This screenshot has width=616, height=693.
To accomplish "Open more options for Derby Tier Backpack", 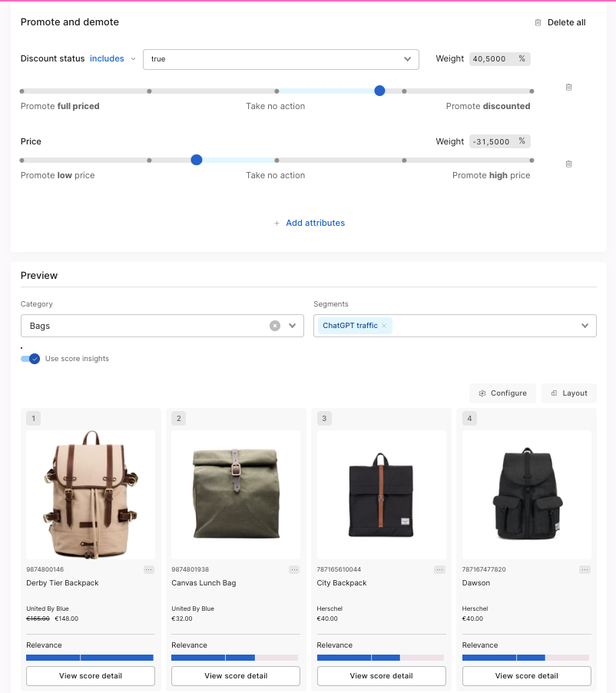I will [x=149, y=569].
